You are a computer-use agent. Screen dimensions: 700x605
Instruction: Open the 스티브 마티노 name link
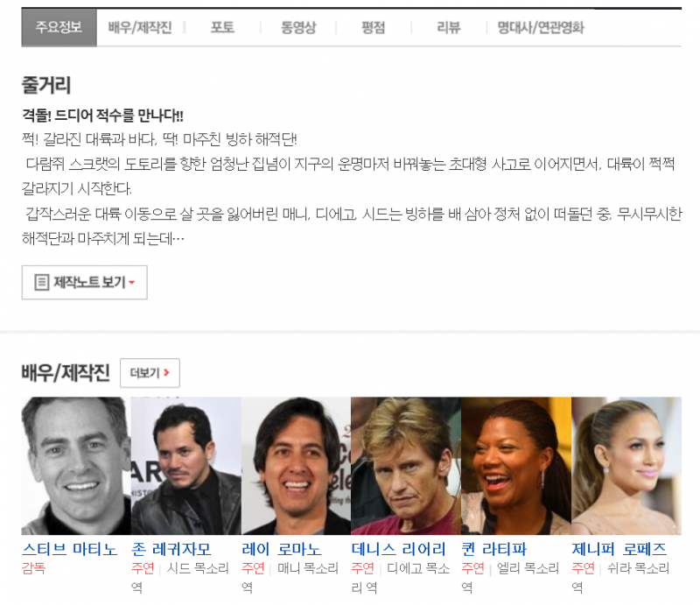coord(69,549)
